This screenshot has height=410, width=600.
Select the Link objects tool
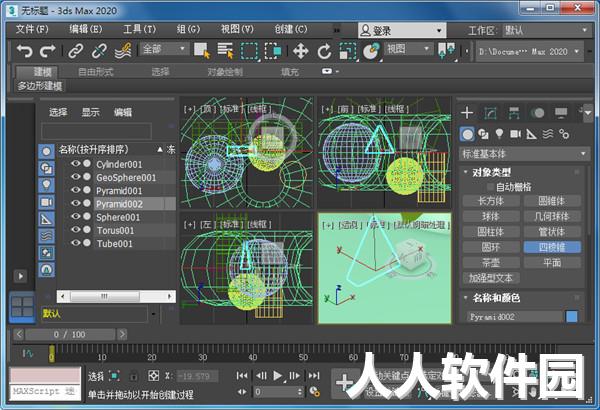[75, 51]
